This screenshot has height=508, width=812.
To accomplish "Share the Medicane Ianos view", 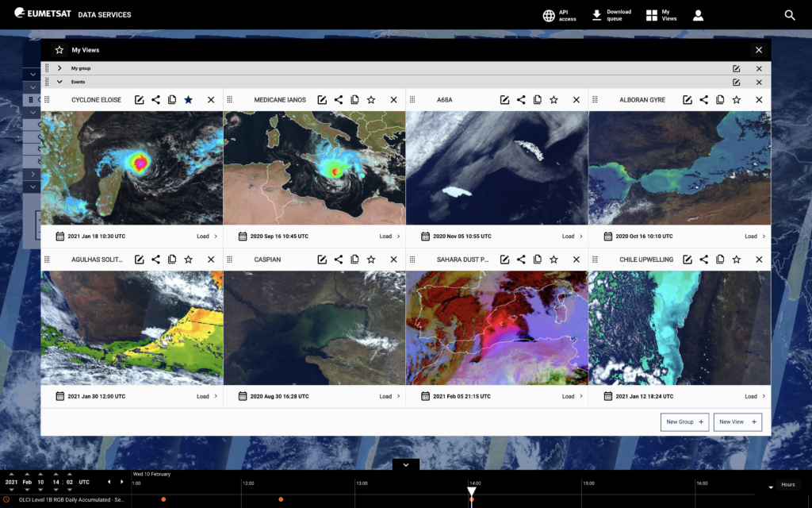I will [339, 100].
